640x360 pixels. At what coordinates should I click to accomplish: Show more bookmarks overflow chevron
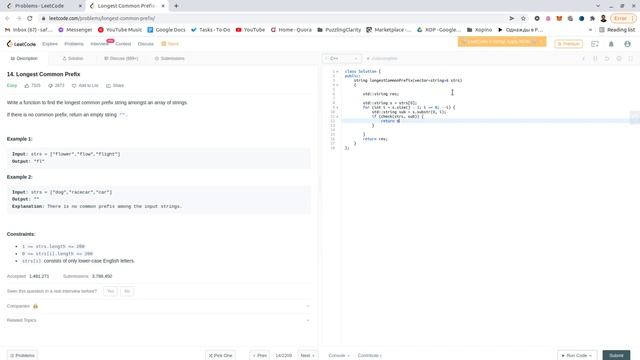click(590, 30)
